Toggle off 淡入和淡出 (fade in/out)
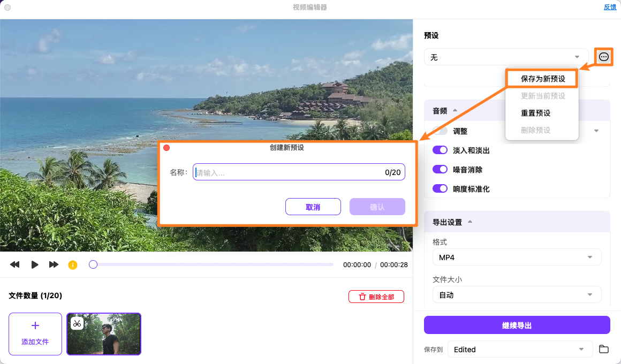 440,150
